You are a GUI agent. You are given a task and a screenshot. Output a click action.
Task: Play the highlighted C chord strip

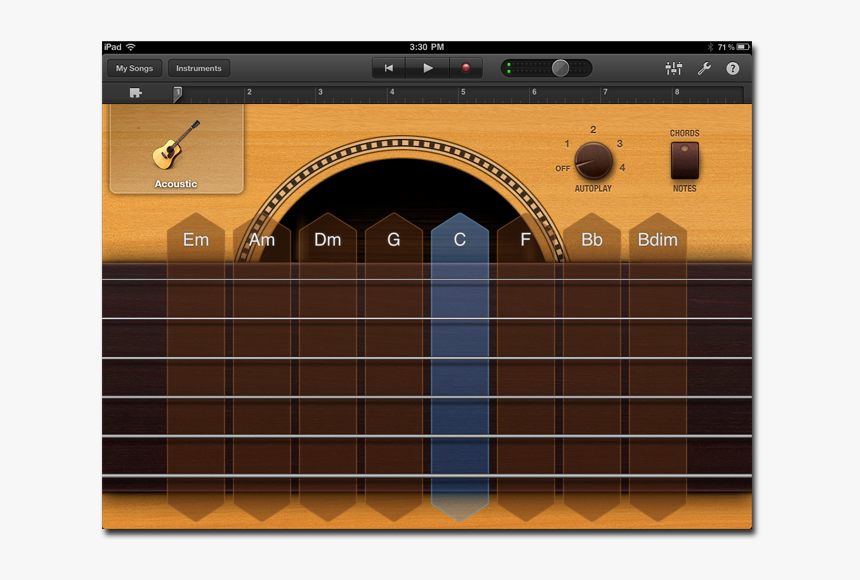[x=460, y=367]
